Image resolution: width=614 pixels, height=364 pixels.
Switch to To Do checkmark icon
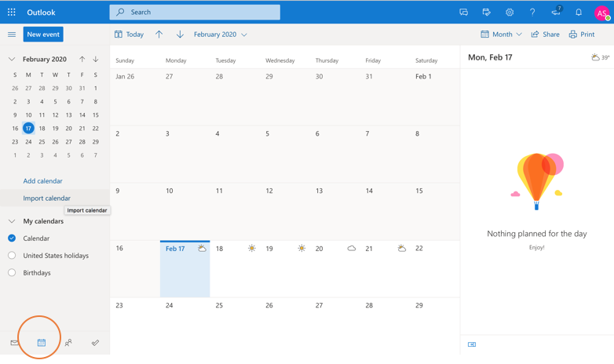click(x=95, y=343)
